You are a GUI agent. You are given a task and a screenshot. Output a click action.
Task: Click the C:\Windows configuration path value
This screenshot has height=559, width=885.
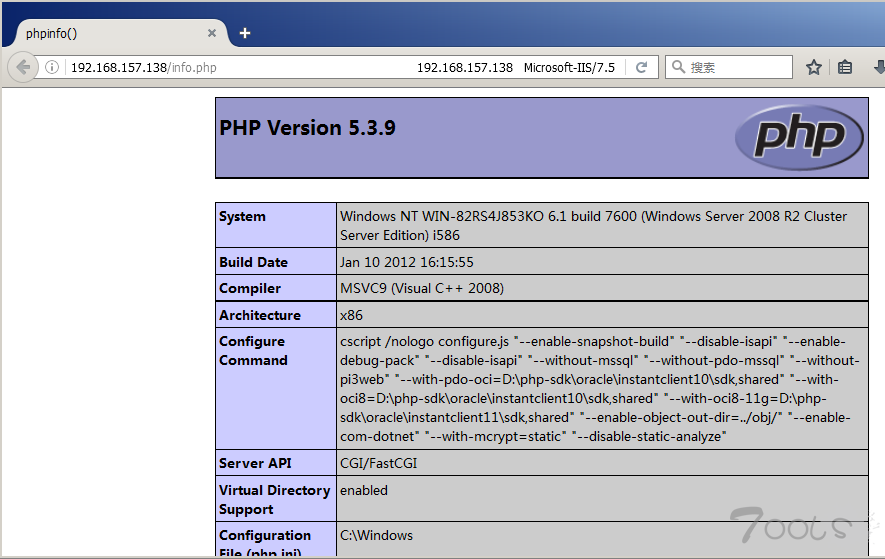click(376, 535)
